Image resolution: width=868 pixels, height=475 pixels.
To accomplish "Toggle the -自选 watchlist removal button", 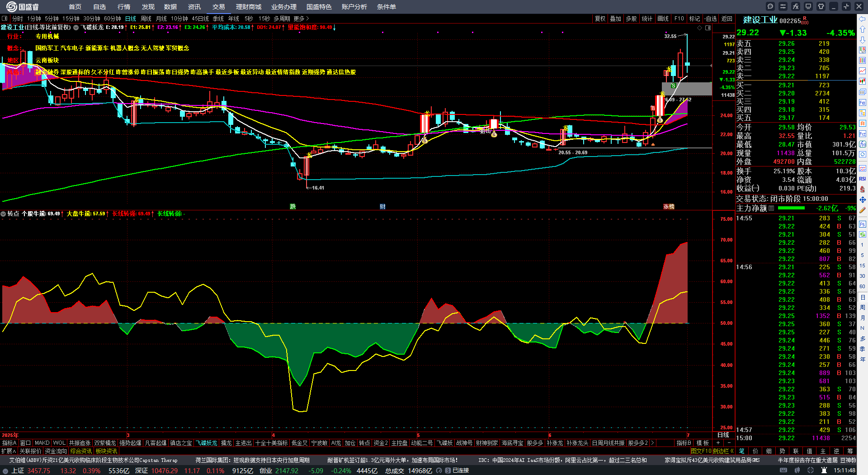I will tap(711, 19).
